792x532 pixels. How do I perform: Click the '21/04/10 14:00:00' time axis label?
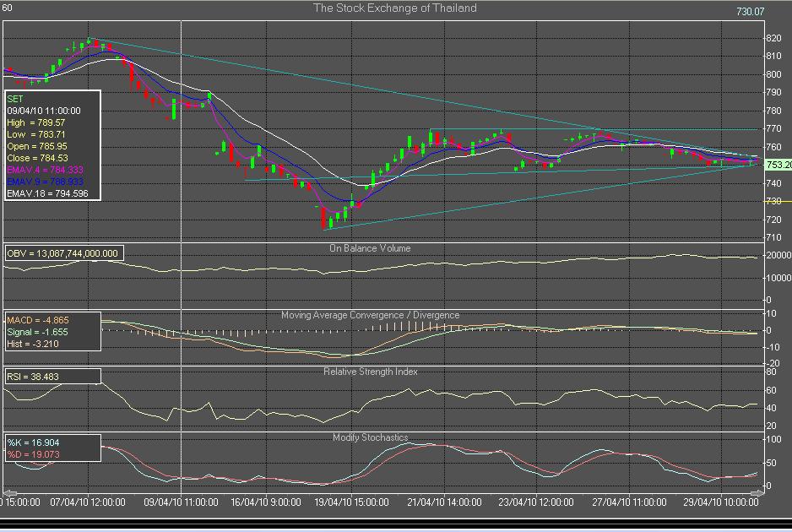point(444,502)
